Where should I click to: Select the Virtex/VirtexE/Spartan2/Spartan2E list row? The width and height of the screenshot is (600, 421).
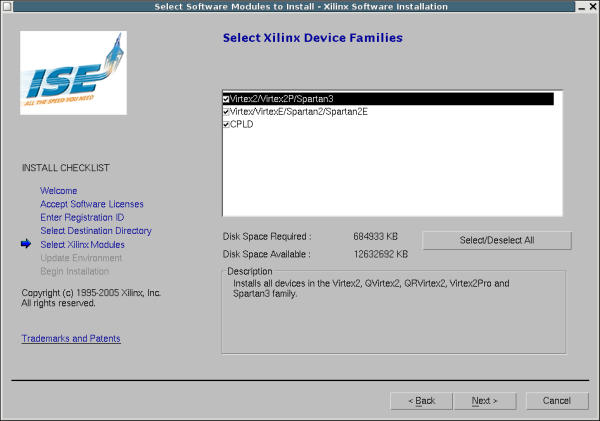(388, 112)
